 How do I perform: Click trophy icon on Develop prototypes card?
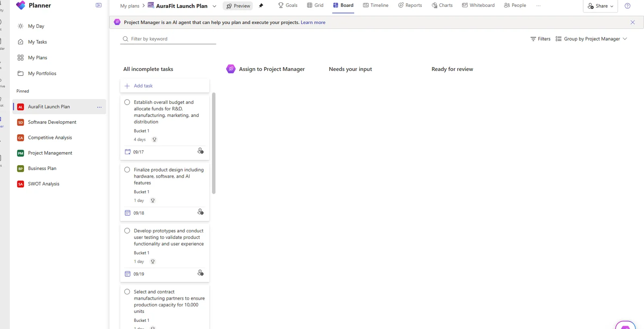click(153, 262)
